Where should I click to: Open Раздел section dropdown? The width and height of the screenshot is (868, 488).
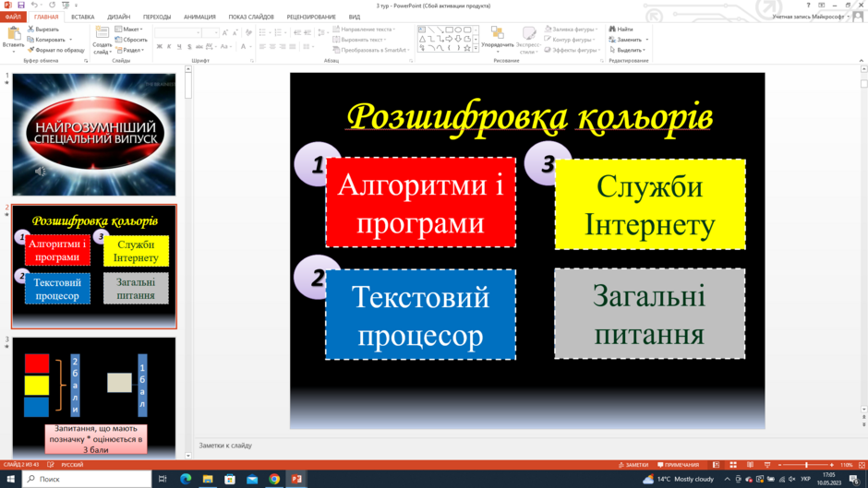130,50
